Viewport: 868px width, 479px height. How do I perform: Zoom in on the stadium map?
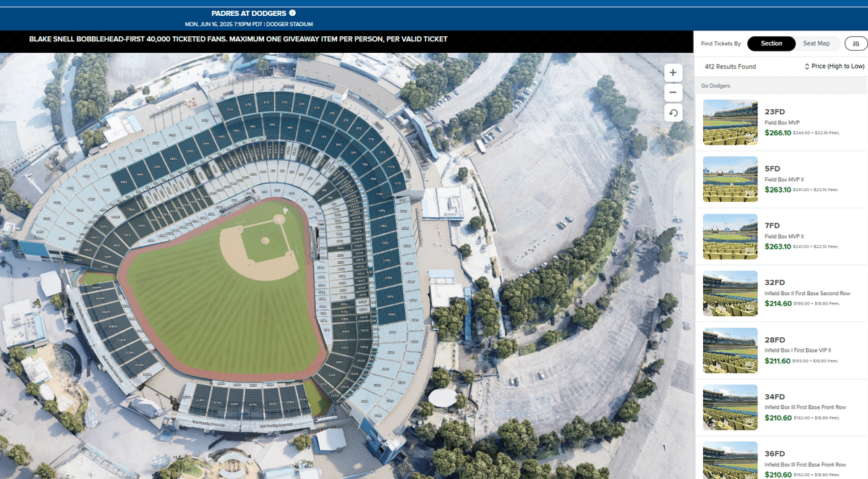point(673,73)
